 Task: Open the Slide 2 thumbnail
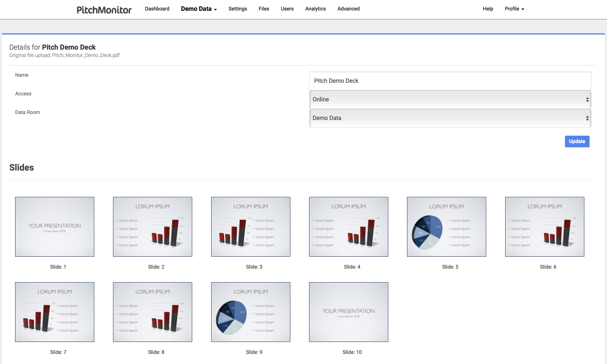tap(152, 227)
